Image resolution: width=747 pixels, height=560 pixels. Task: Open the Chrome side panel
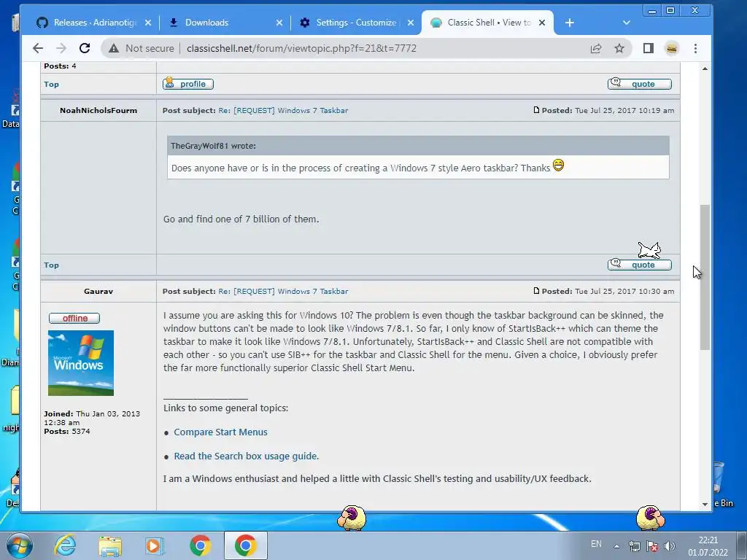(648, 48)
